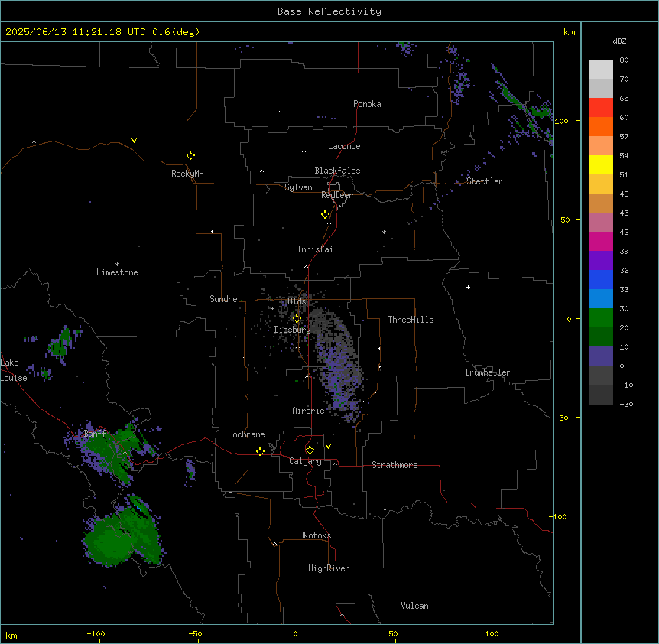This screenshot has width=659, height=644.
Task: Click the asterisk marker above Limestone label
Action: (x=117, y=265)
